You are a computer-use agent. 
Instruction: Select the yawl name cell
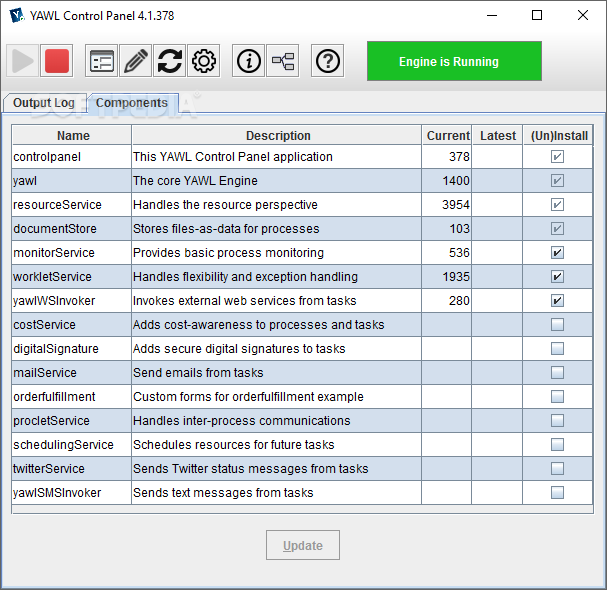coord(72,181)
